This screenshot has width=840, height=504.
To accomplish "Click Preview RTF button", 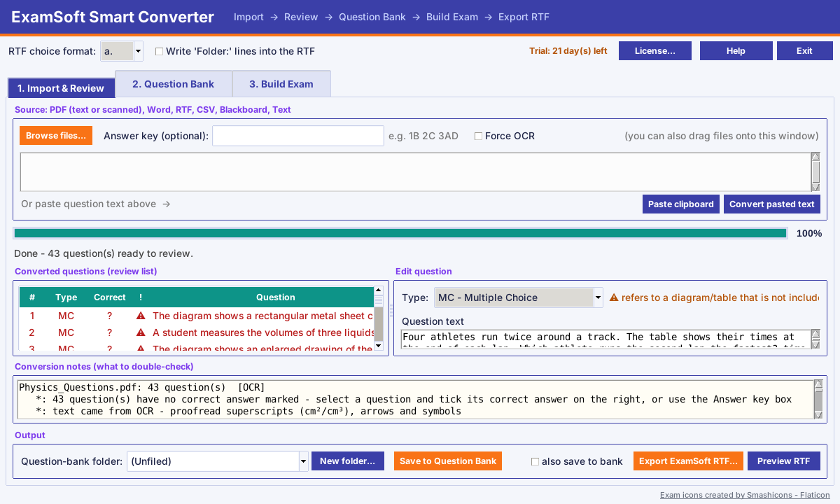I will click(784, 461).
